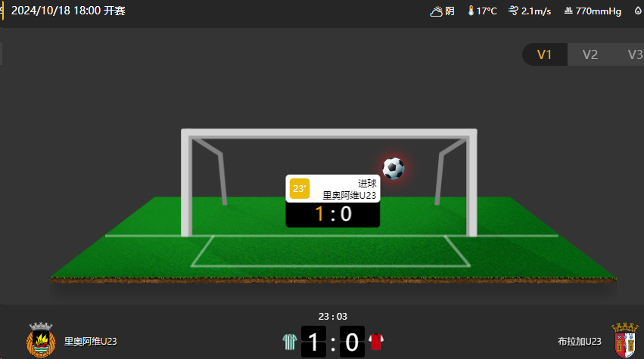Switch to the V2 view tab
This screenshot has height=359, width=644.
(x=590, y=54)
